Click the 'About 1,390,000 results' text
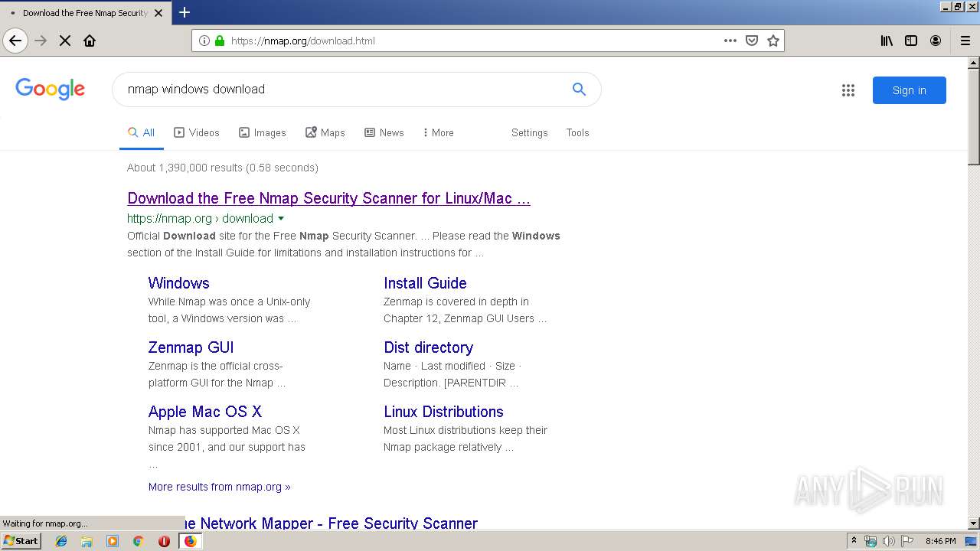This screenshot has width=980, height=551. [223, 168]
